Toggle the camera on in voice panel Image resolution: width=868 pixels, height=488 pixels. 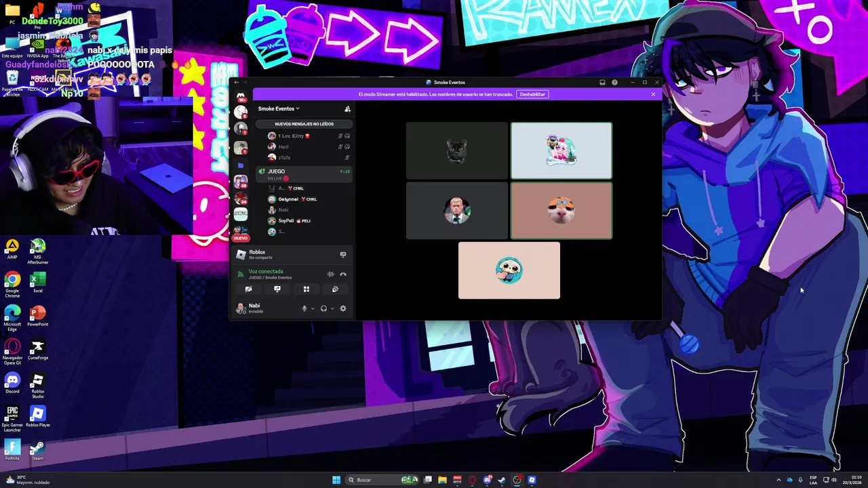click(249, 289)
